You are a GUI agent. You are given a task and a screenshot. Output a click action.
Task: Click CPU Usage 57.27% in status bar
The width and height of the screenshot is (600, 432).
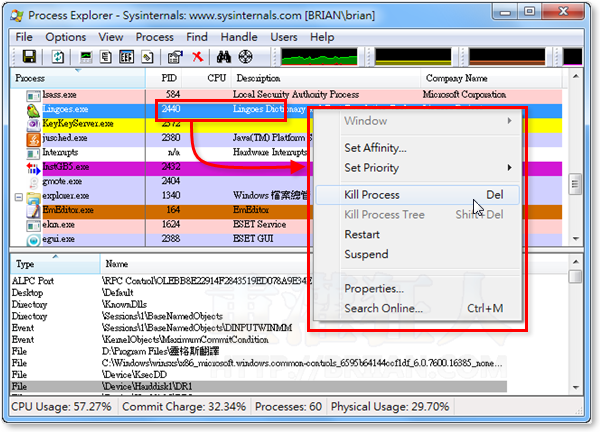[x=61, y=406]
